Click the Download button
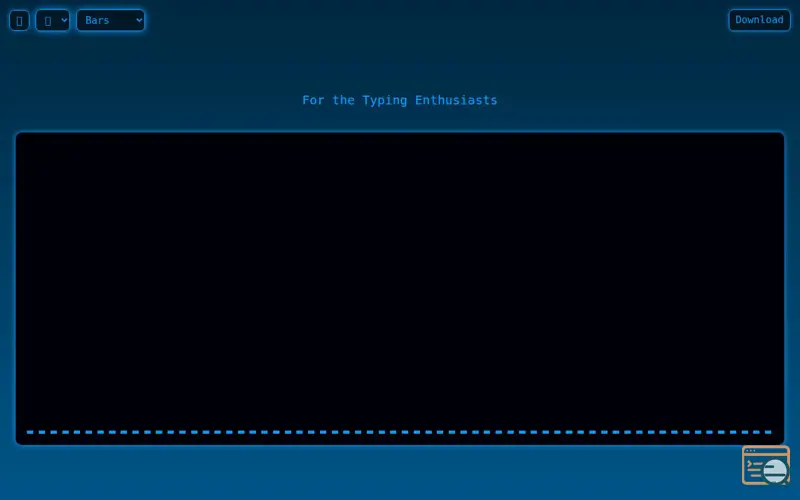This screenshot has width=800, height=500. [x=759, y=20]
